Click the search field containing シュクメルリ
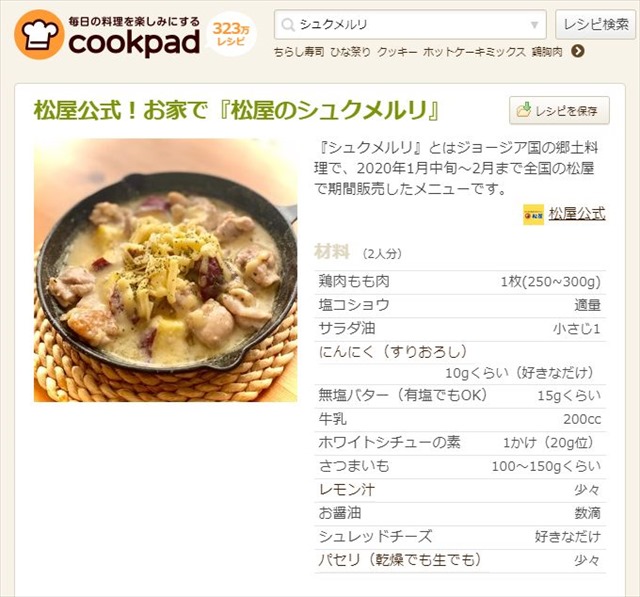 pos(410,25)
